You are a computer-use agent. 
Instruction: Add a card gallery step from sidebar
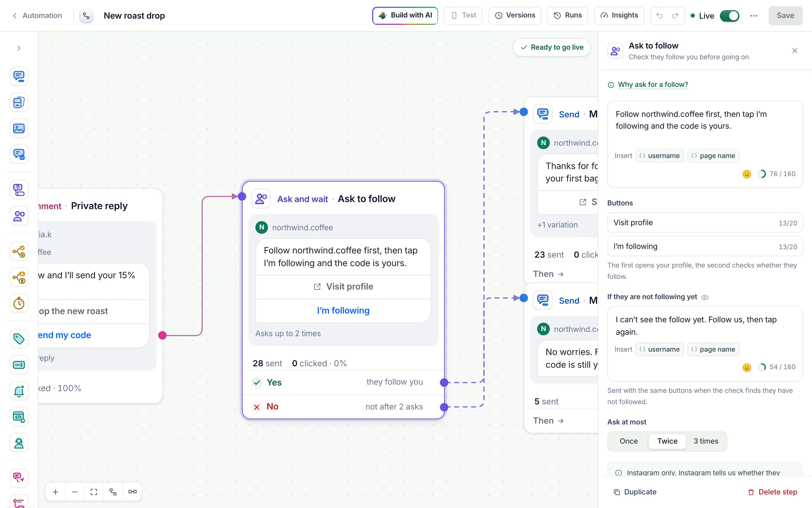tap(19, 102)
